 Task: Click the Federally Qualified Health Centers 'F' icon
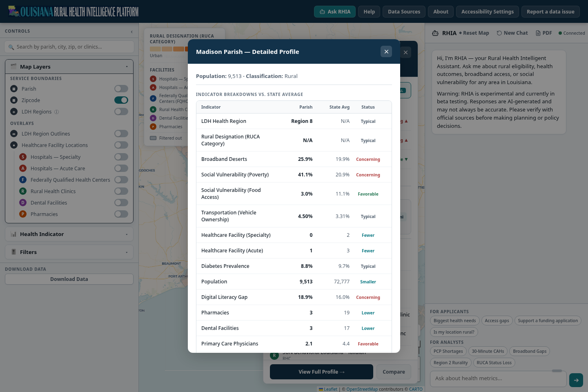tap(23, 180)
